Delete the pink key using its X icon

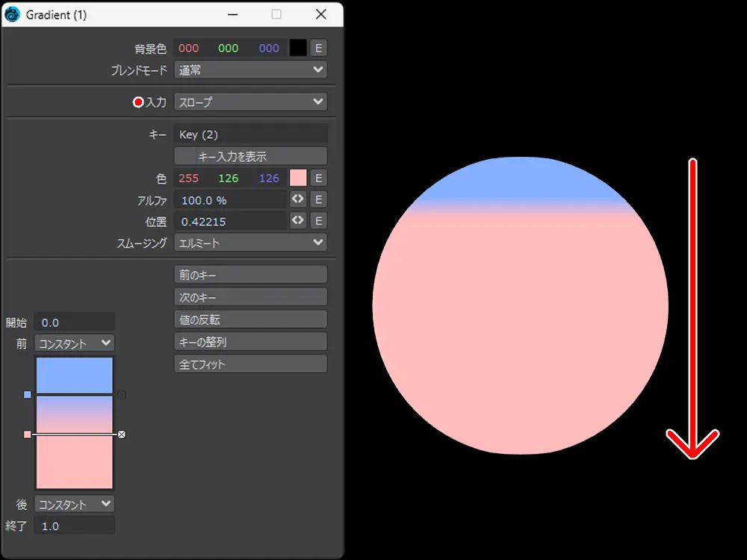click(x=122, y=434)
